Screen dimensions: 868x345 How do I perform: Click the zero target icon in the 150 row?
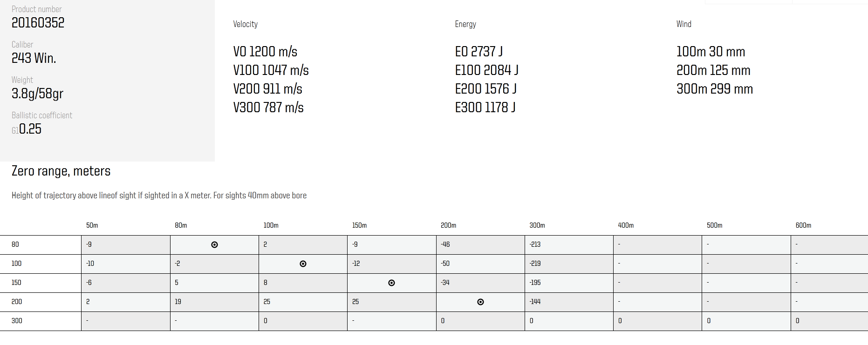391,283
